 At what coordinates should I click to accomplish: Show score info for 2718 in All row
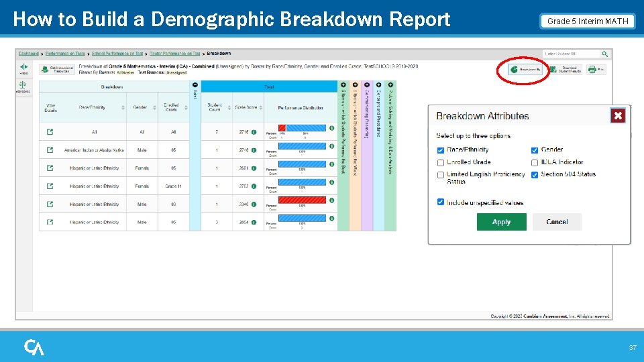[x=254, y=132]
